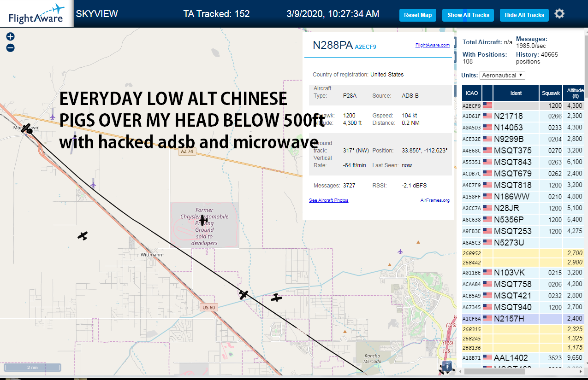
Task: Select the MSQT421 aircraft row
Action: tap(523, 295)
